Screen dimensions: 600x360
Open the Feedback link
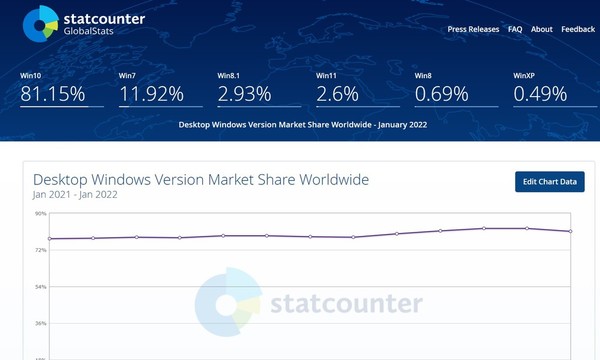point(578,29)
